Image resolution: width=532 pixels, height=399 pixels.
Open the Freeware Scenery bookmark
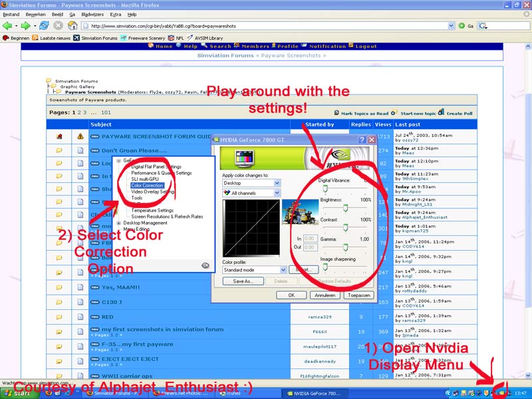tap(143, 38)
